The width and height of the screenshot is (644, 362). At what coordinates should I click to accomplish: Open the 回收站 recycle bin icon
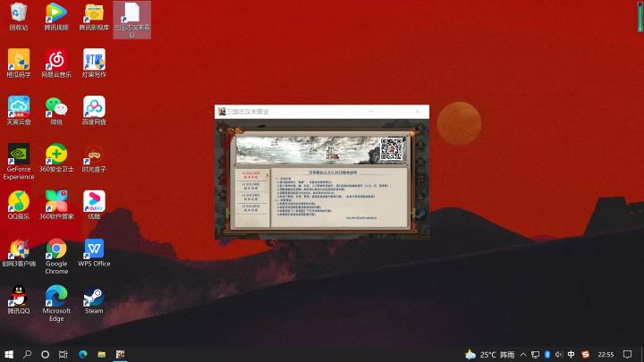coord(19,17)
